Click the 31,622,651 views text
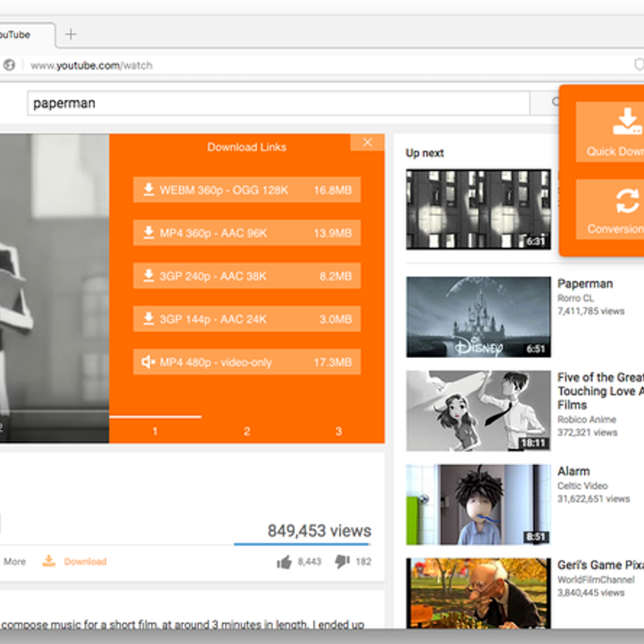 pos(594,499)
